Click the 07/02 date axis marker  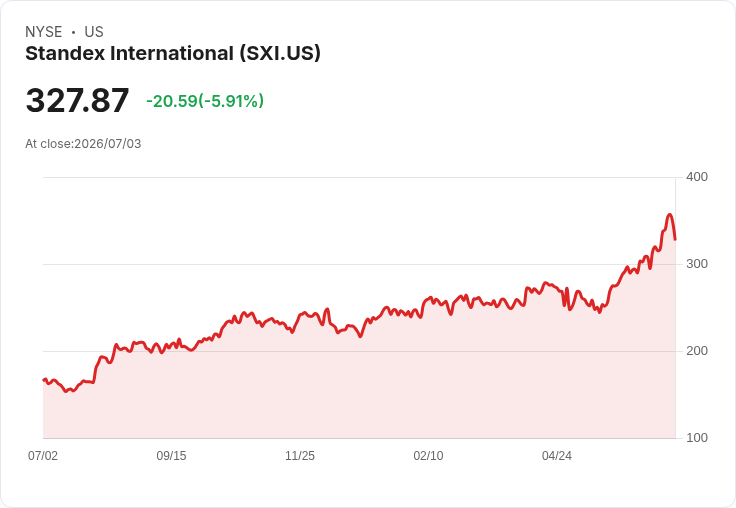[43, 456]
